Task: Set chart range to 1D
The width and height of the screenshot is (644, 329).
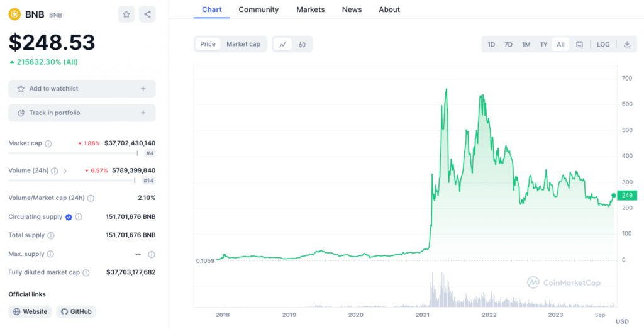Action: click(491, 45)
